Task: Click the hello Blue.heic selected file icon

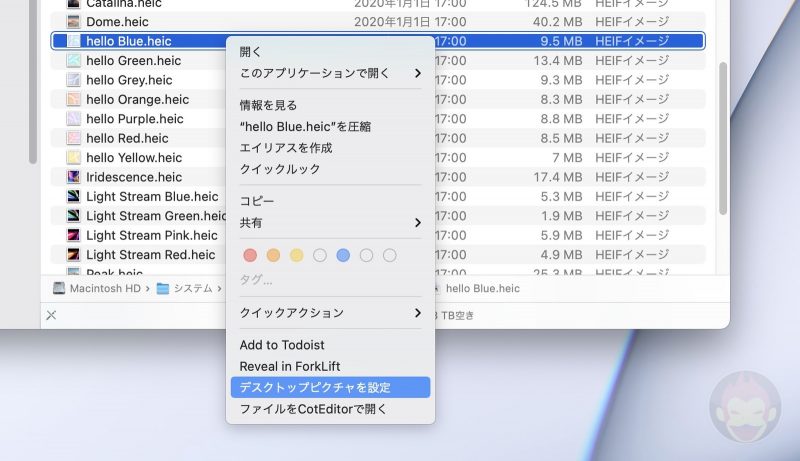Action: click(73, 41)
